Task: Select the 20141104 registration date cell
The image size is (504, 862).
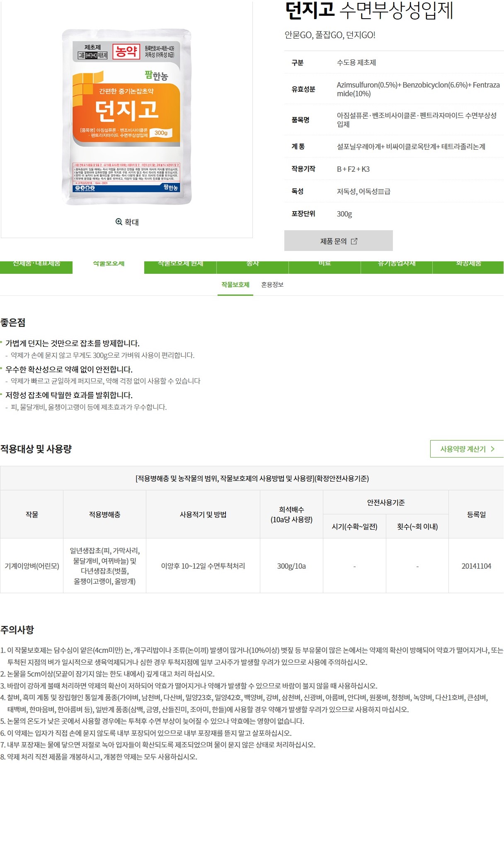Action: click(476, 566)
